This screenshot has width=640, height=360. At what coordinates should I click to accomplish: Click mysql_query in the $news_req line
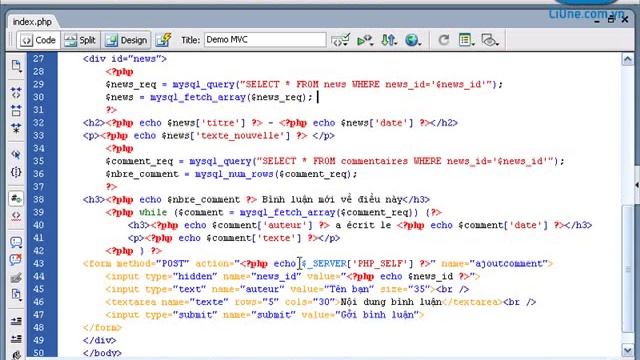(204, 84)
